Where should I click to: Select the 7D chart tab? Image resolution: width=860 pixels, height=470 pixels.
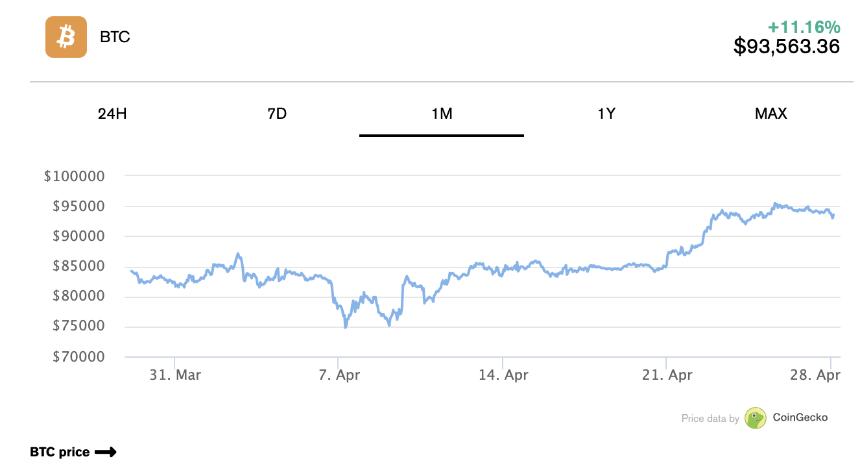pos(277,114)
